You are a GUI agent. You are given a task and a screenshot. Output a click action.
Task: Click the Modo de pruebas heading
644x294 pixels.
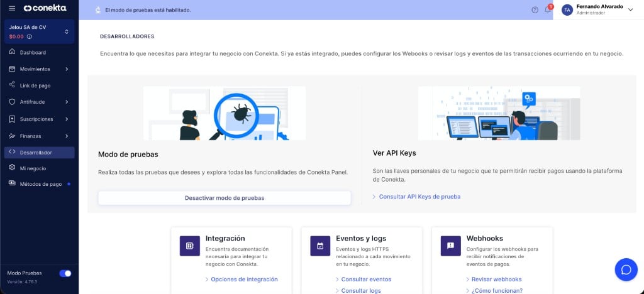tap(128, 155)
